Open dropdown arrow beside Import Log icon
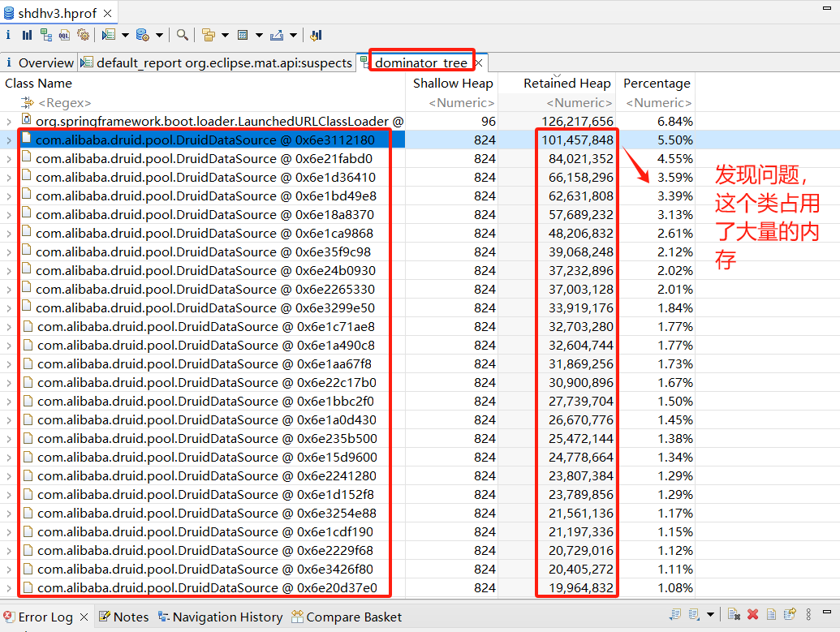 (x=710, y=614)
